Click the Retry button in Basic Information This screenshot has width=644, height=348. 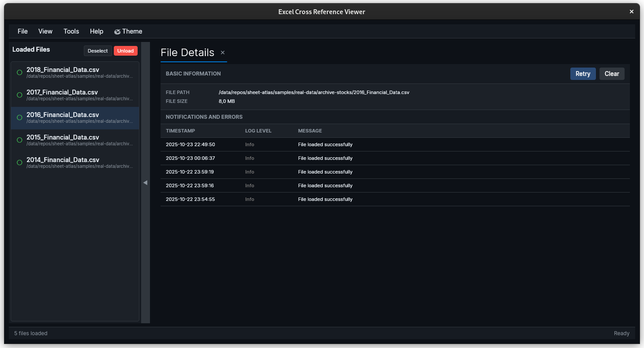coord(583,74)
